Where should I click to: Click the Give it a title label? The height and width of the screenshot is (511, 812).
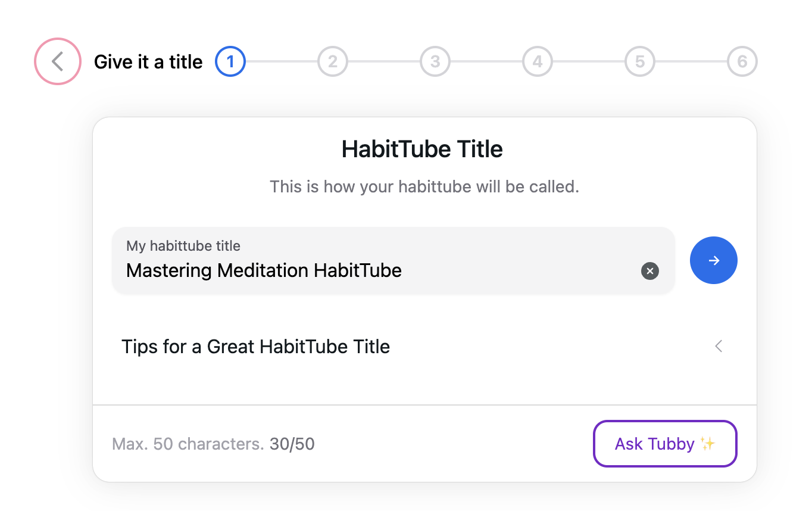tap(148, 62)
